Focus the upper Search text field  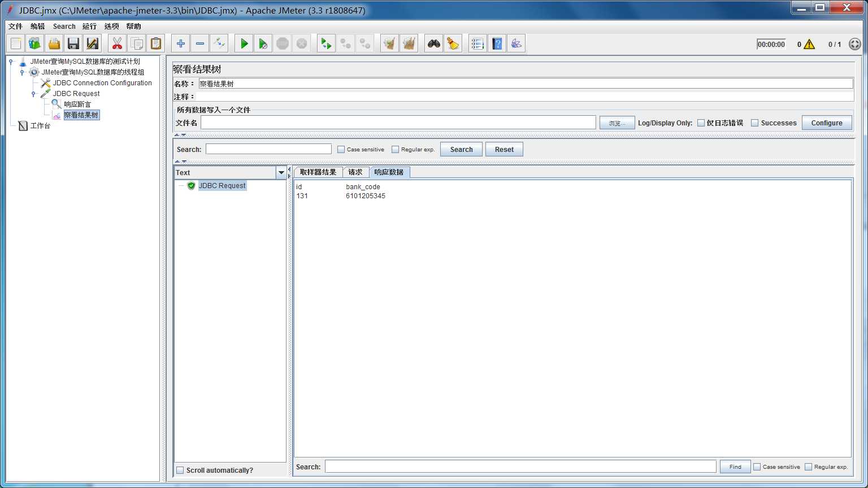(268, 149)
